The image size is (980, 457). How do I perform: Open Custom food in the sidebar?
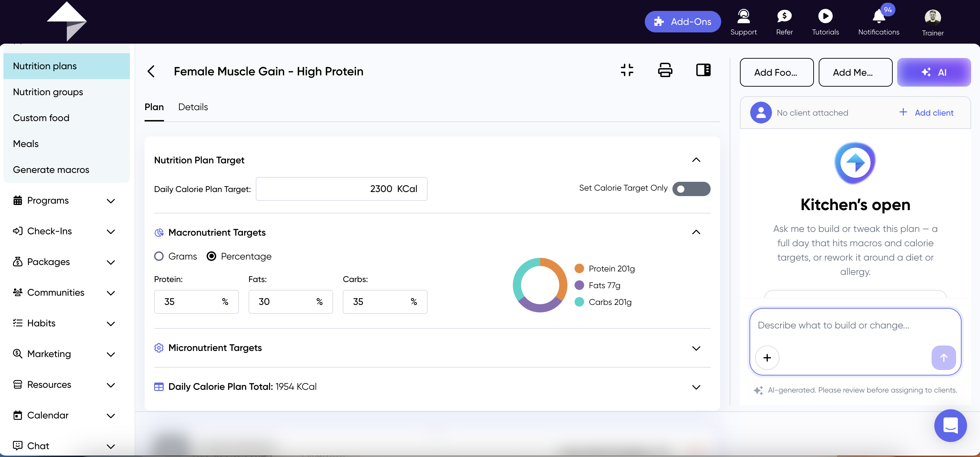coord(66,118)
